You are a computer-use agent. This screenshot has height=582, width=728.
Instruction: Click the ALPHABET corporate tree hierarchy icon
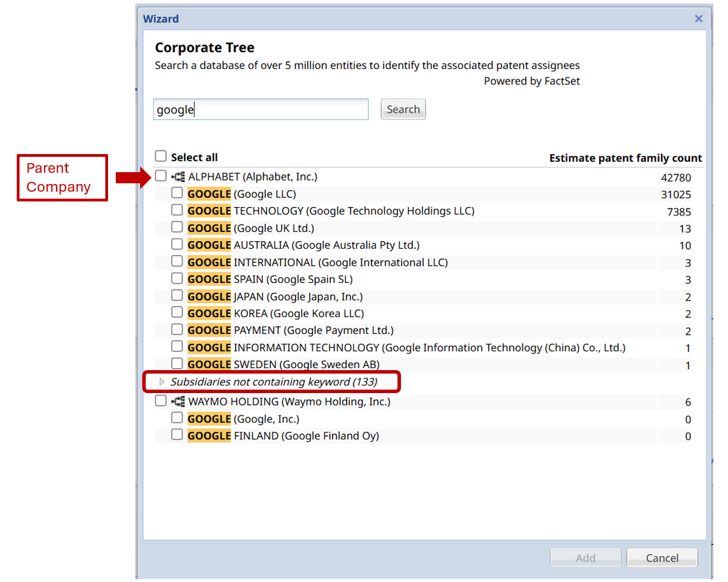(178, 177)
